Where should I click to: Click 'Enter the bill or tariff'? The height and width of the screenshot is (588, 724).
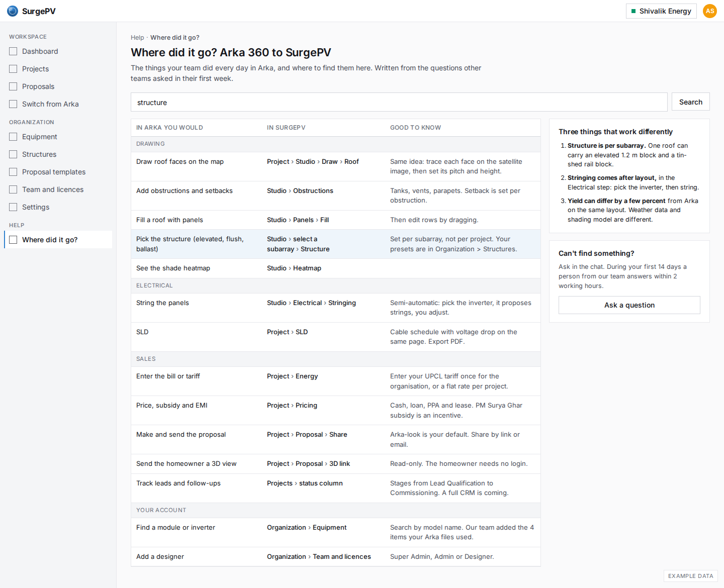168,376
